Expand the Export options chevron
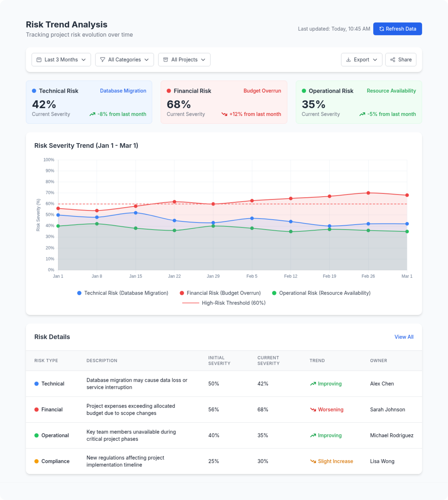The width and height of the screenshot is (448, 500). [x=375, y=60]
